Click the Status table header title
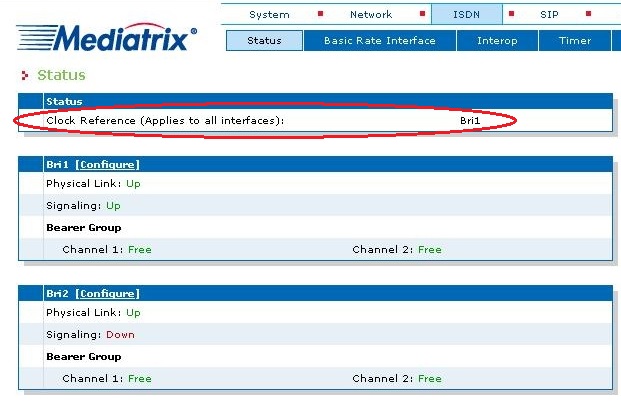Screen dimensions: 621x402 64,102
